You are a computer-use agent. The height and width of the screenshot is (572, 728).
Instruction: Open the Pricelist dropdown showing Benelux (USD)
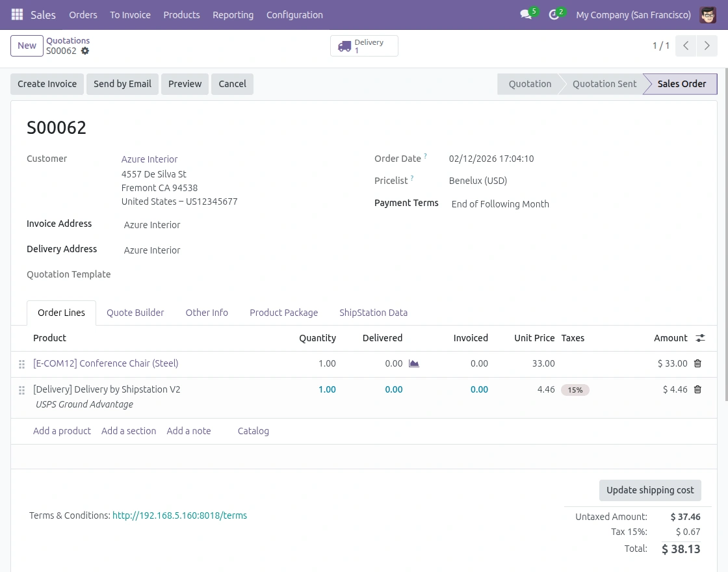(x=478, y=181)
